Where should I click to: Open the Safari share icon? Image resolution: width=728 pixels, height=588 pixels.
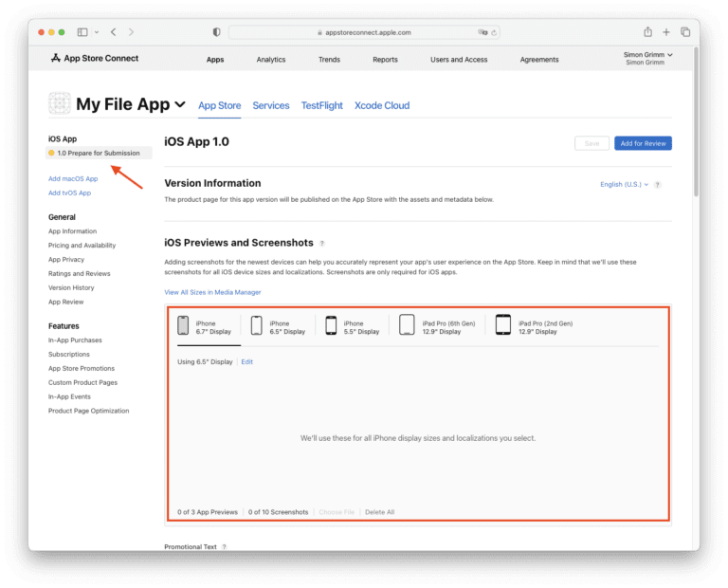(647, 32)
